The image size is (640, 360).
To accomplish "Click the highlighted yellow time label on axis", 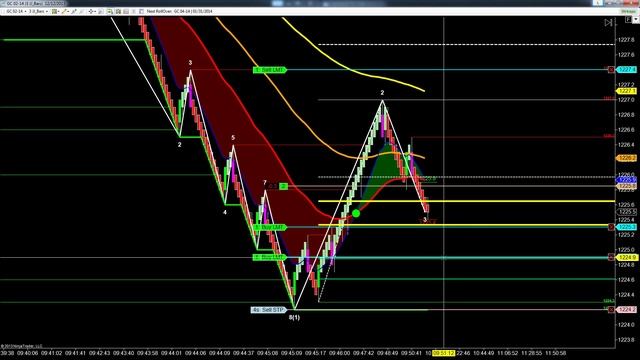I will tap(443, 353).
